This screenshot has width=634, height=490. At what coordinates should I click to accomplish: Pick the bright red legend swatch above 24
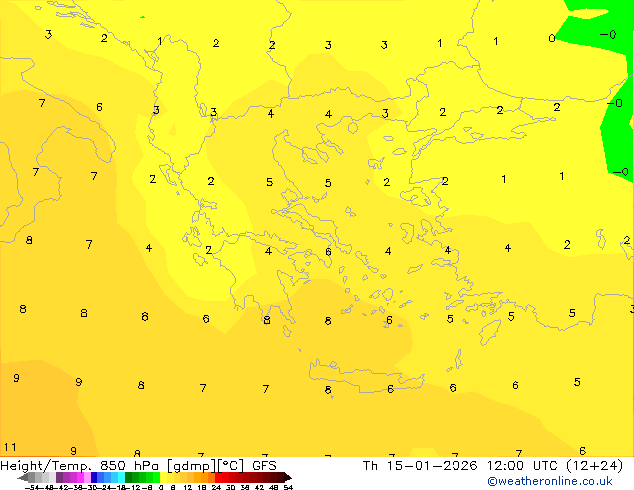(218, 477)
